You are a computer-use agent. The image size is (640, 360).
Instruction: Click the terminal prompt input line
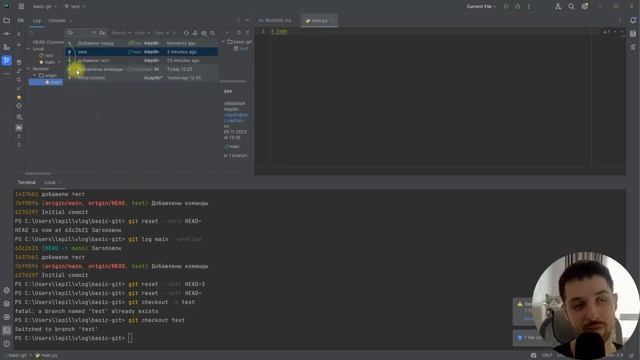(320, 338)
